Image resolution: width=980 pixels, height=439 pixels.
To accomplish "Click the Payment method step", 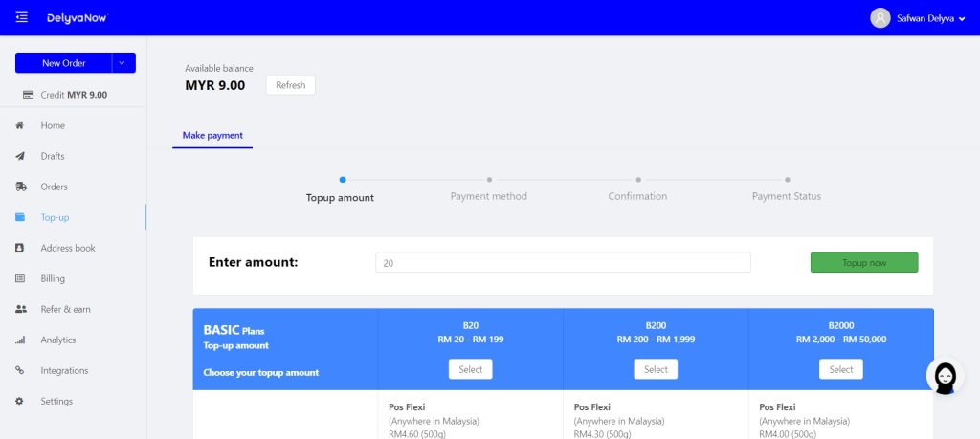I will [x=489, y=196].
